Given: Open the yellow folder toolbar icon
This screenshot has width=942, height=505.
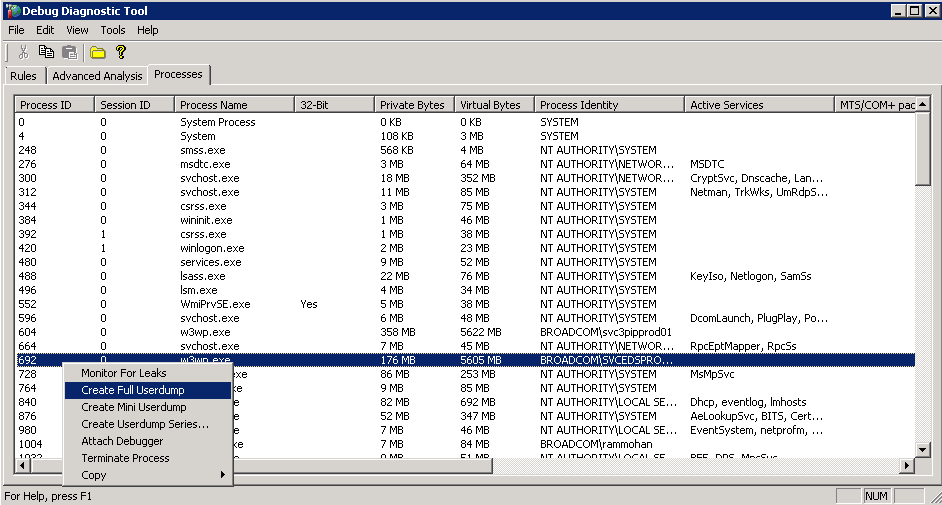Looking at the screenshot, I should [98, 53].
